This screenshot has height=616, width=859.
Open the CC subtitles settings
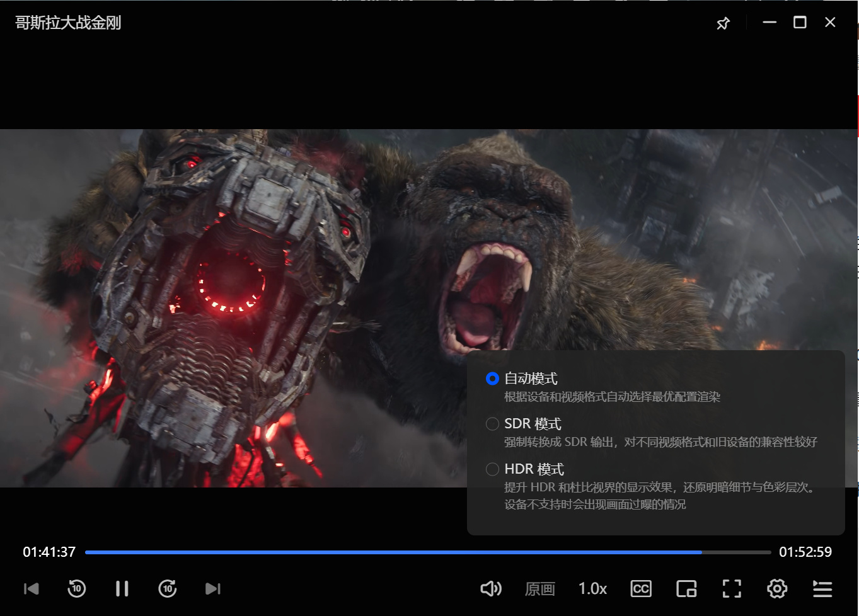pyautogui.click(x=641, y=589)
